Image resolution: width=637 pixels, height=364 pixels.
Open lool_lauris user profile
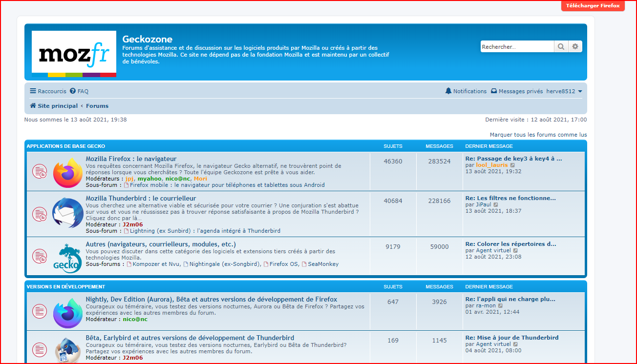[492, 165]
